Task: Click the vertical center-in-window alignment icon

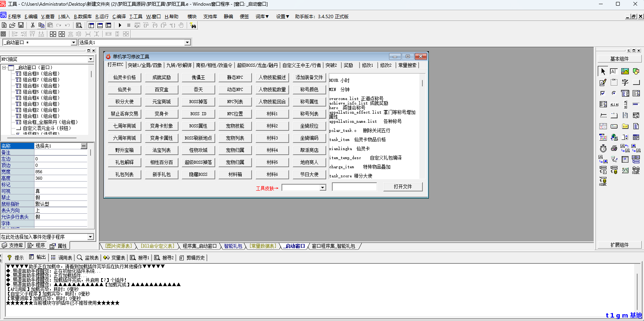Action: point(62,34)
